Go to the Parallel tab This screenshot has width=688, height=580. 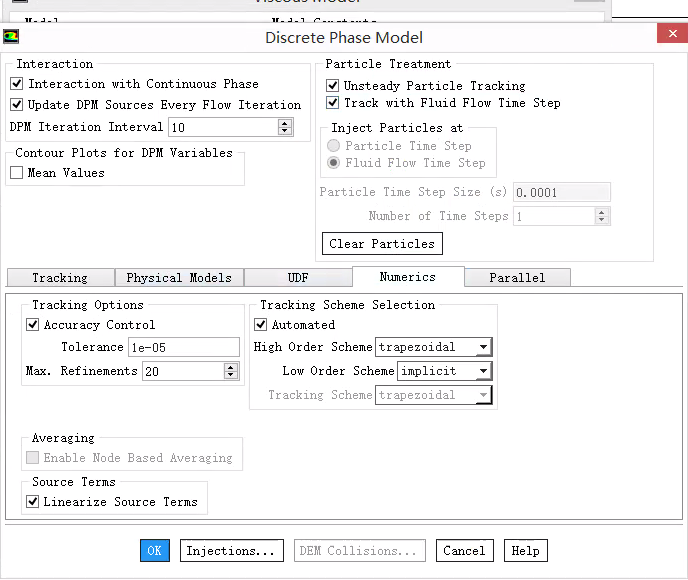pos(516,278)
